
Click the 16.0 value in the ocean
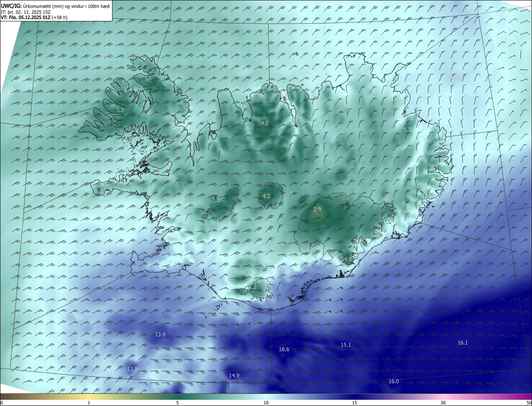click(394, 381)
